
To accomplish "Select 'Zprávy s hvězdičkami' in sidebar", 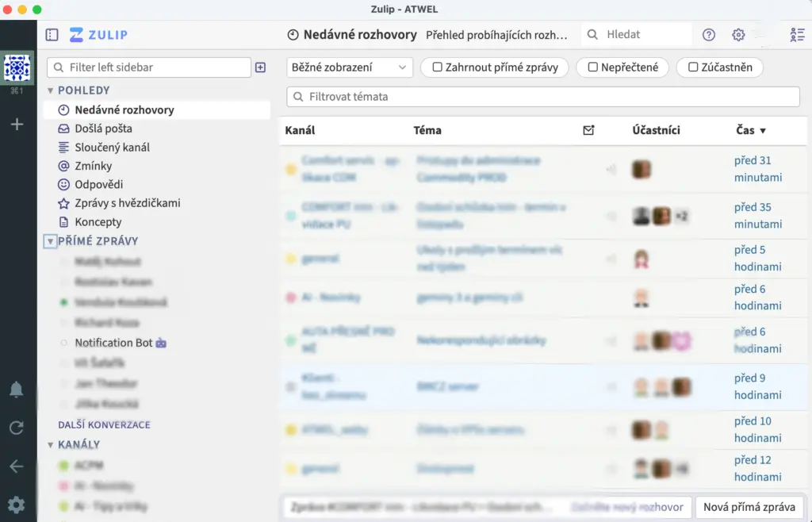I will tap(127, 203).
